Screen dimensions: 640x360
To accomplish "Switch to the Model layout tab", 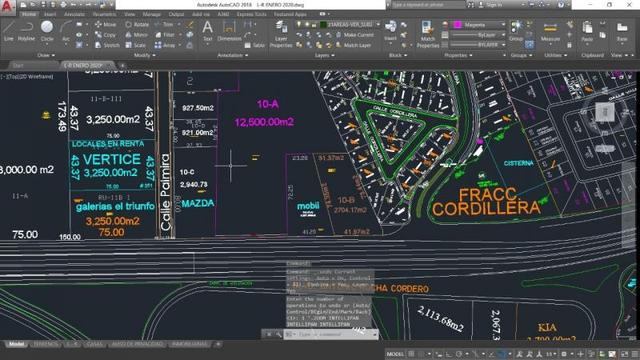I will 16,344.
